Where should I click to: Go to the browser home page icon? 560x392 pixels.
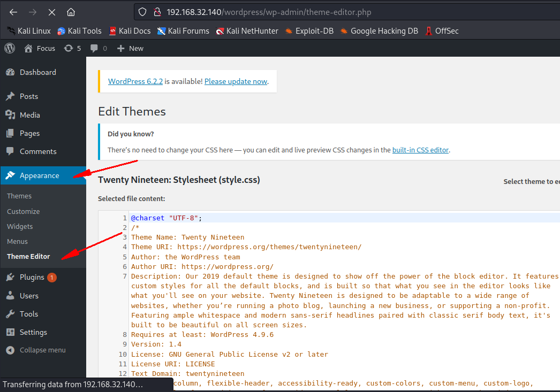click(71, 12)
